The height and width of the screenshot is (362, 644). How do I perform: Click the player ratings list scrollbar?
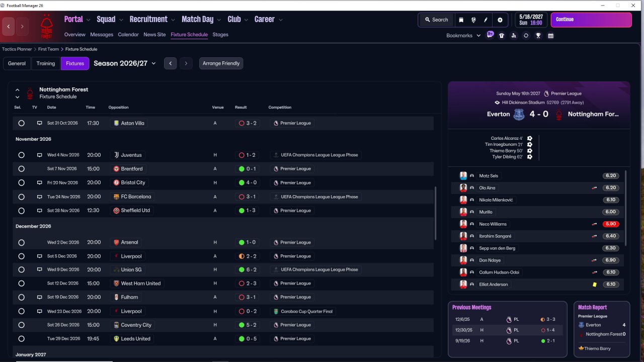626,208
